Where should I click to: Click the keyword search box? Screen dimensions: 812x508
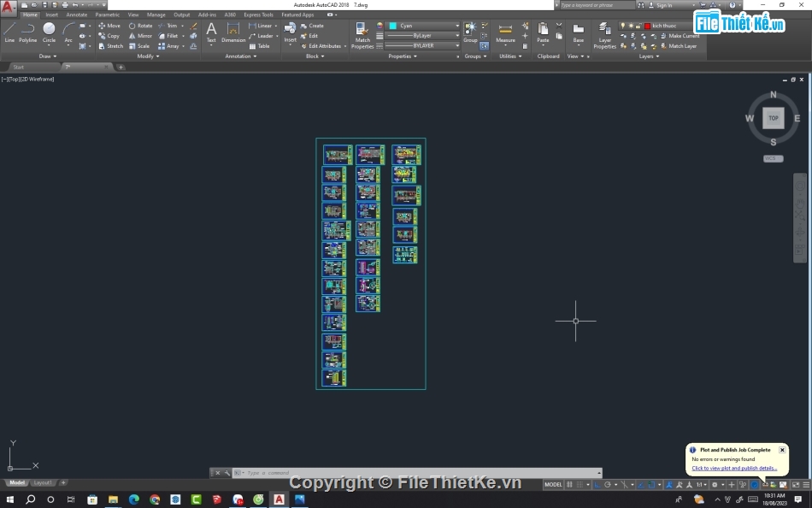(x=596, y=5)
